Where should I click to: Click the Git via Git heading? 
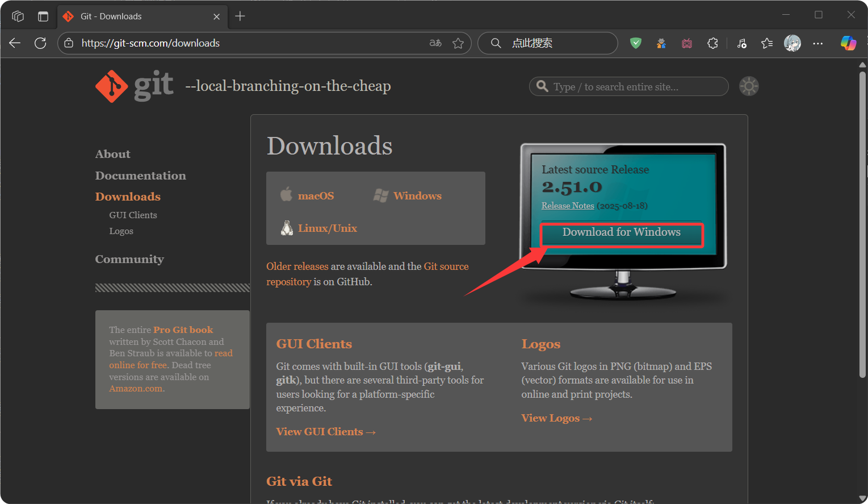299,481
